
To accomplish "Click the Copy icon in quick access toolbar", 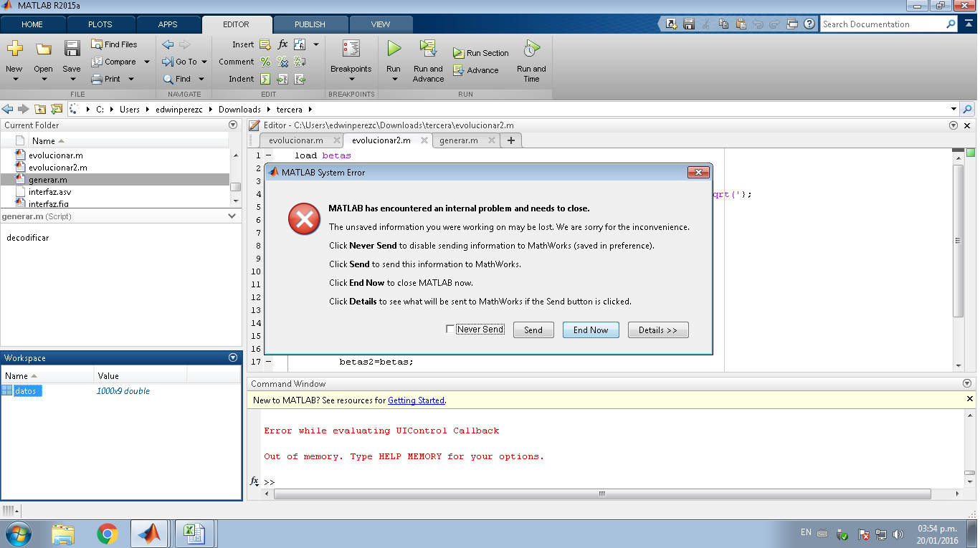I will pos(723,24).
